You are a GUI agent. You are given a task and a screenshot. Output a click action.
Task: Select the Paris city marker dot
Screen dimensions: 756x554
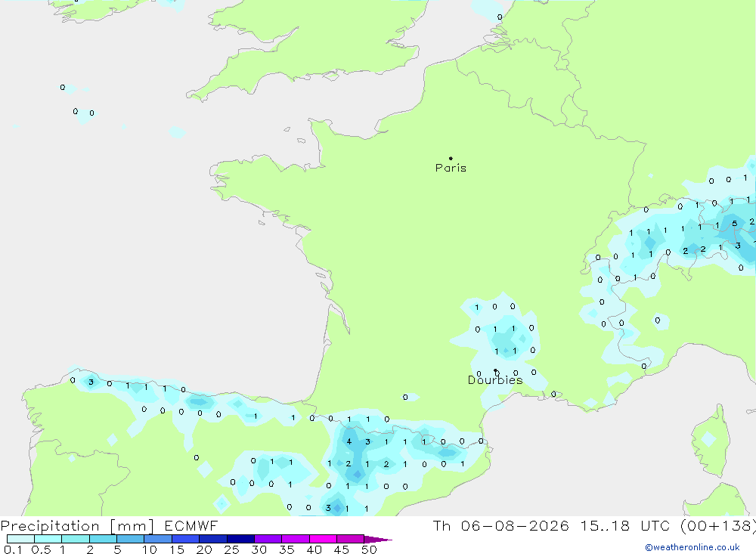tap(451, 158)
